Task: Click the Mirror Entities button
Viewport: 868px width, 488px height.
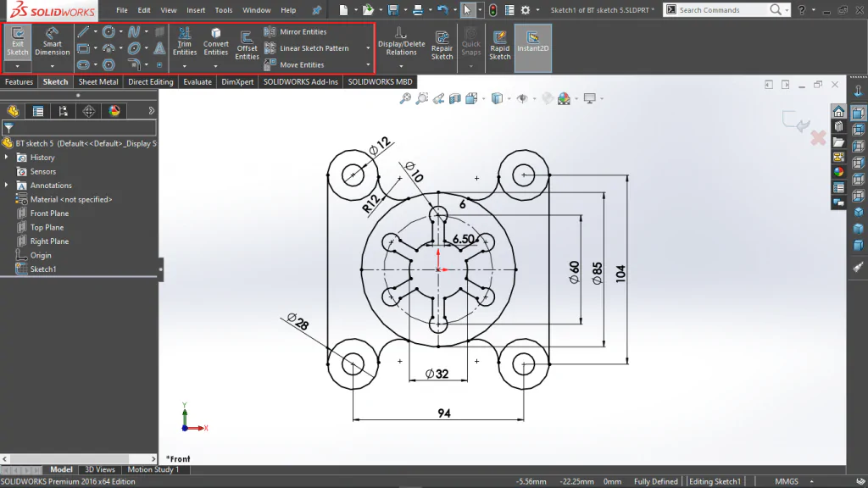Action: (x=296, y=31)
